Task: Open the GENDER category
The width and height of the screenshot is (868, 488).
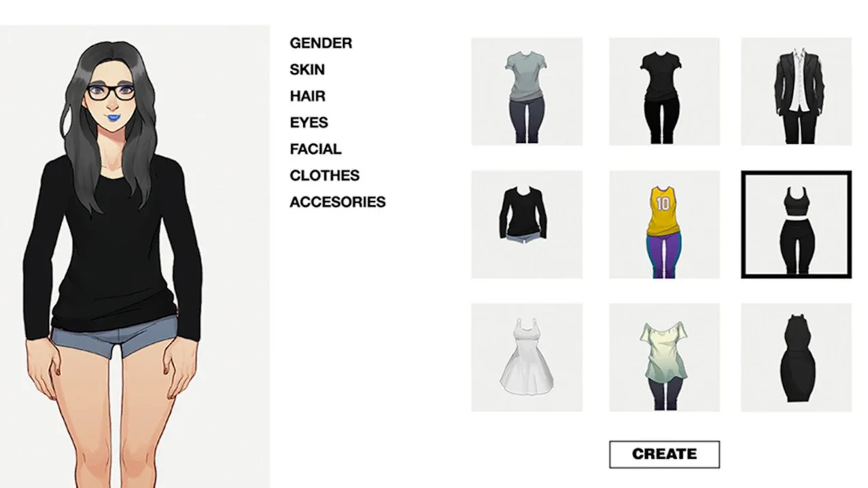Action: point(321,43)
